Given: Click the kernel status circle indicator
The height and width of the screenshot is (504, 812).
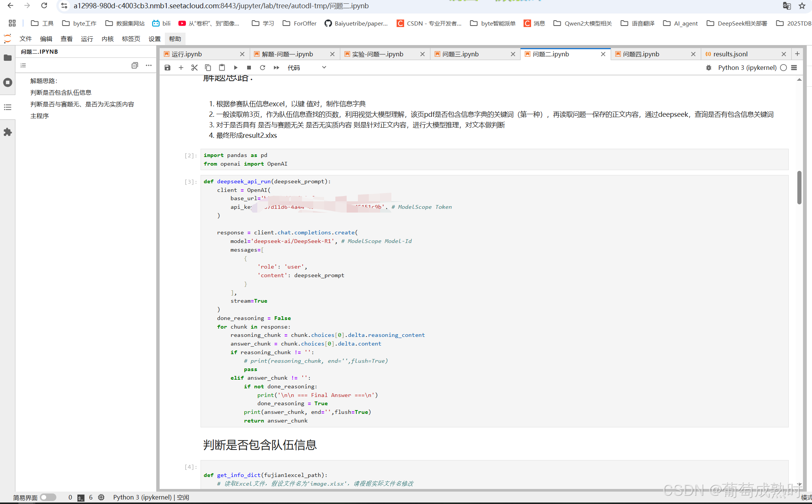Looking at the screenshot, I should tap(783, 68).
